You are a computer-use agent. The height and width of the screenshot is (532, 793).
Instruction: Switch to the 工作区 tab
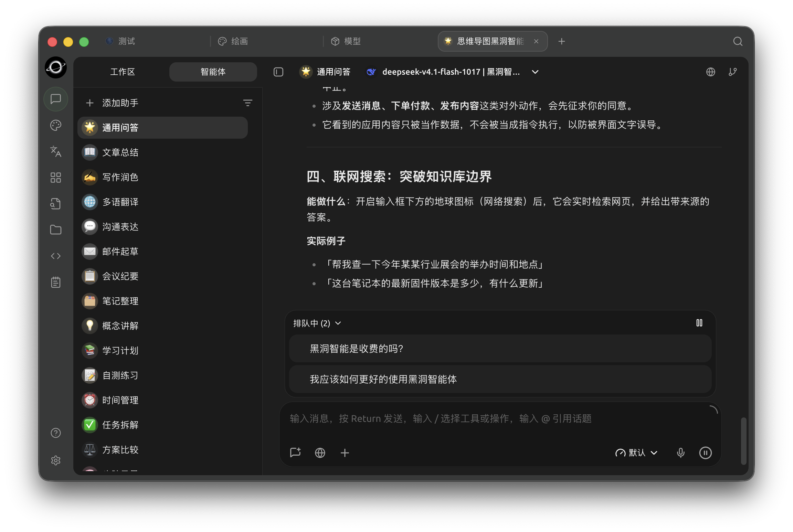(122, 72)
